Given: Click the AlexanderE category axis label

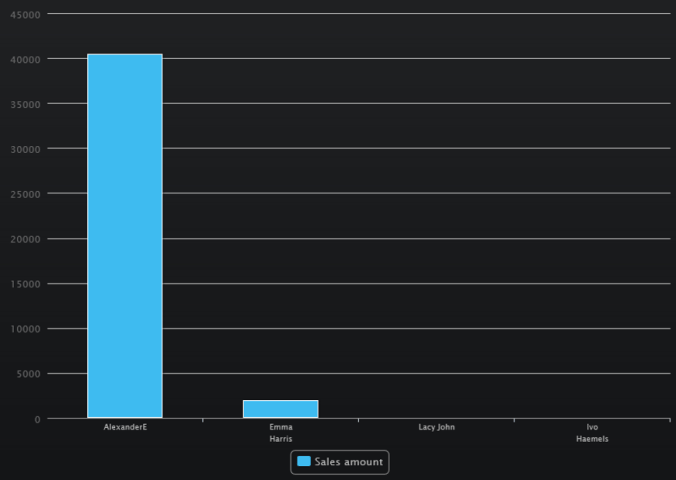Looking at the screenshot, I should [x=125, y=427].
